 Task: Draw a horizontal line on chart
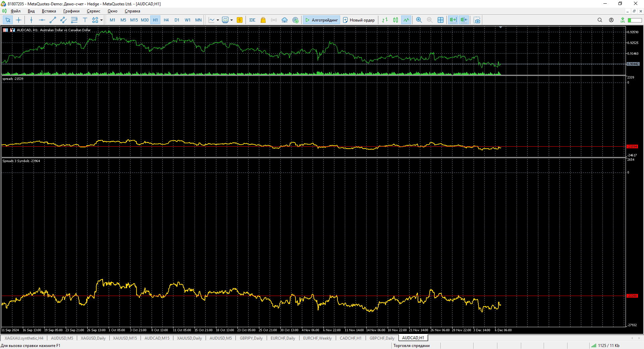(x=42, y=20)
